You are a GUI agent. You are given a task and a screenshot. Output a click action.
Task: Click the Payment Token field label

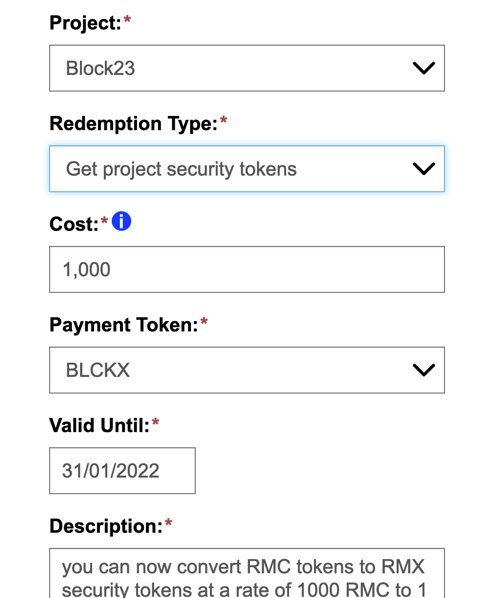coord(124,325)
